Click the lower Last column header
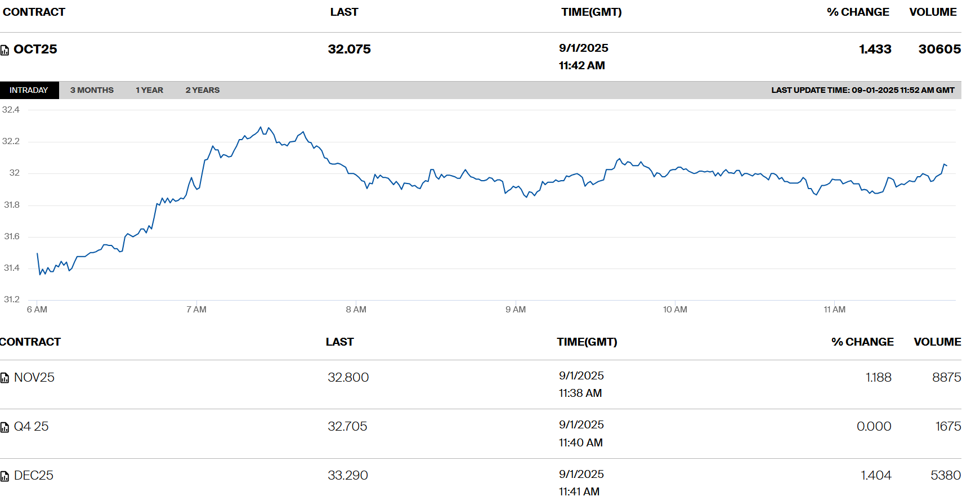Viewport: 980px width, 501px height. point(339,342)
